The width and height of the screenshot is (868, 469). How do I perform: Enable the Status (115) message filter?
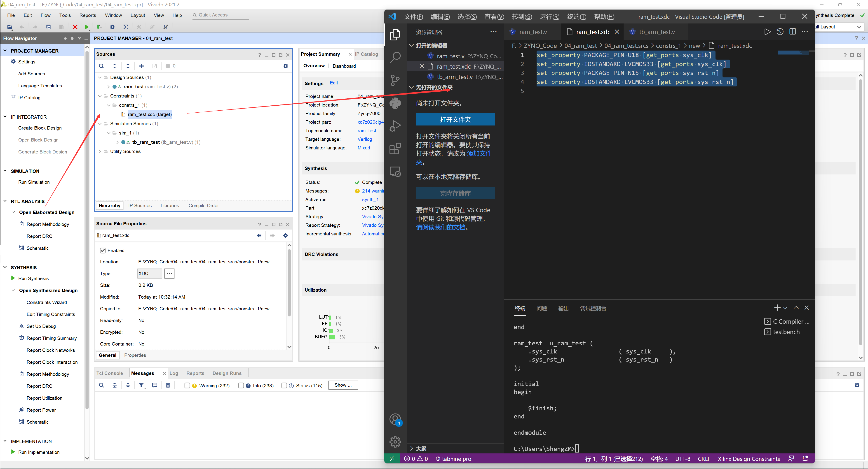coord(284,385)
